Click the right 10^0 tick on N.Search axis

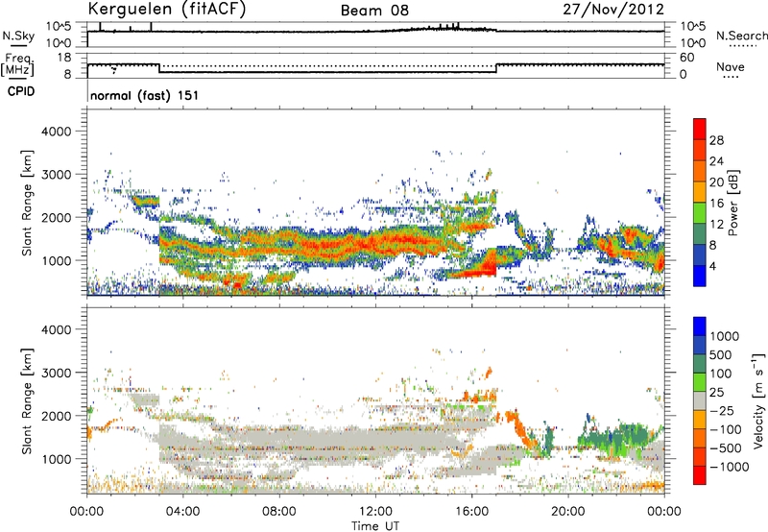pyautogui.click(x=693, y=43)
